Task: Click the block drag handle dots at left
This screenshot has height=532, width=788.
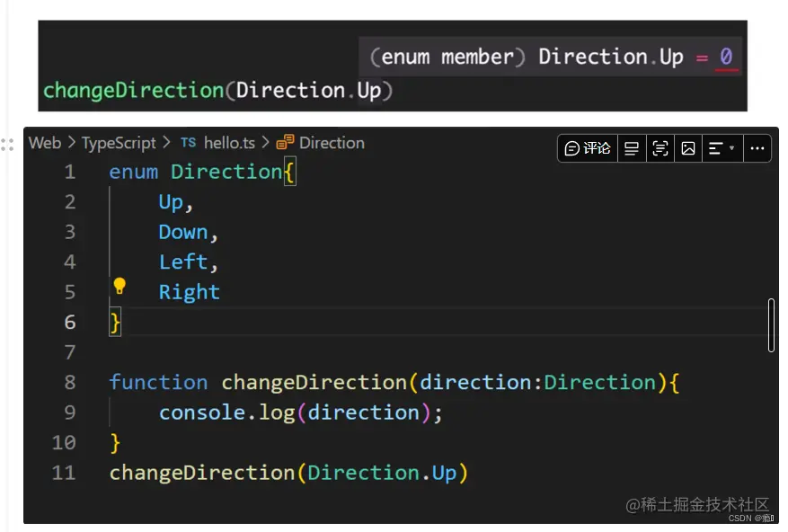Action: [x=7, y=145]
